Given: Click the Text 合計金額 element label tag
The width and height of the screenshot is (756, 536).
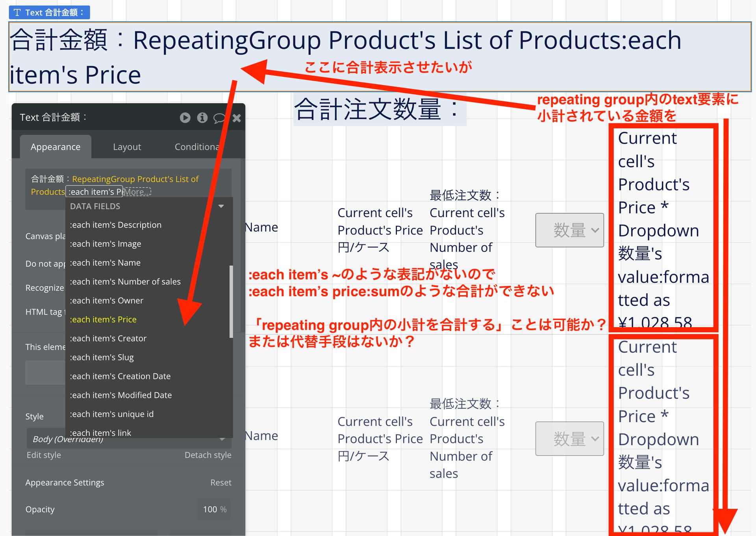Looking at the screenshot, I should pyautogui.click(x=50, y=12).
